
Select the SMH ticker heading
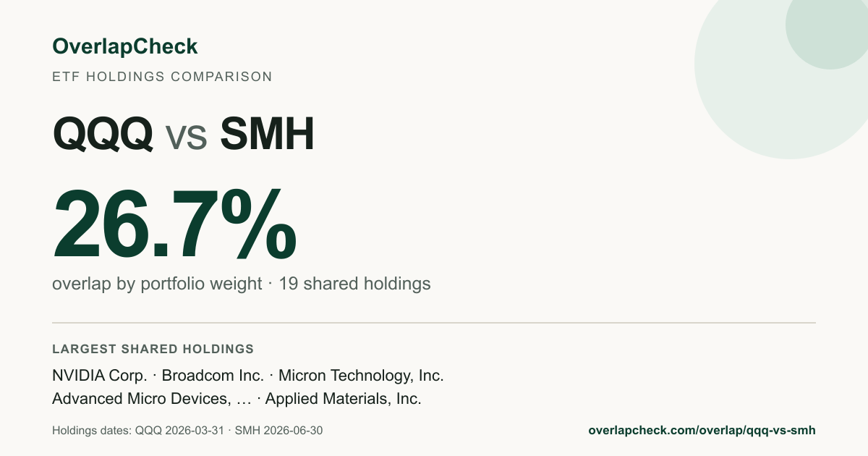(267, 133)
